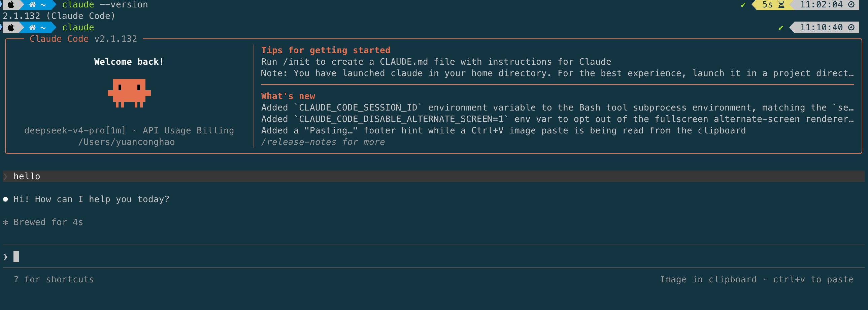Click the home icon in the second prompt

(x=32, y=27)
